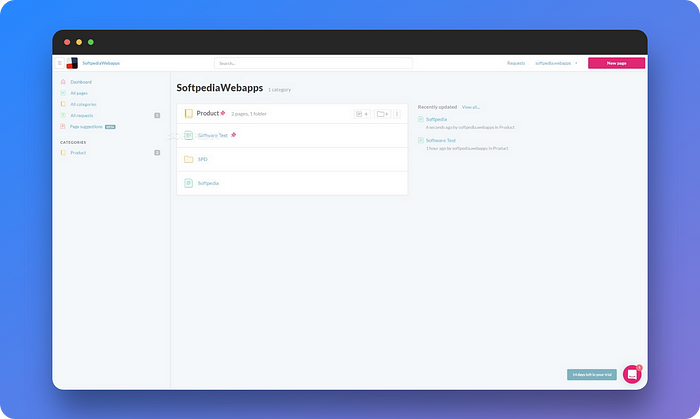Open Dashboard in the sidebar

(x=81, y=82)
